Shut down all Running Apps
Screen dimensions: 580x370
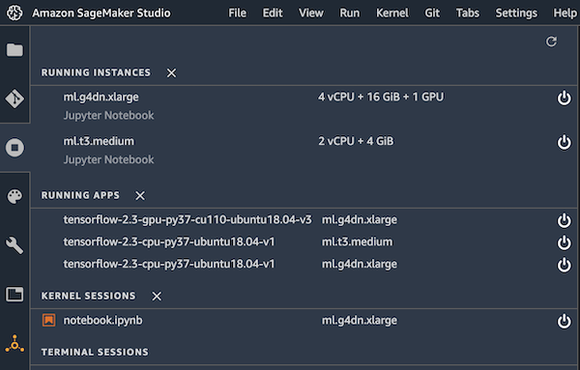140,195
